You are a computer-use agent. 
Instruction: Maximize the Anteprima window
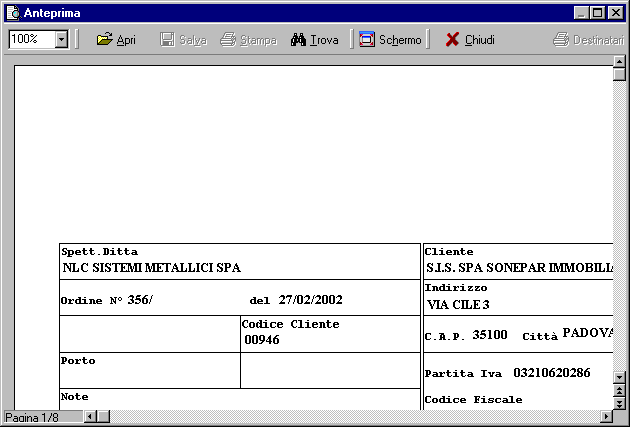597,13
